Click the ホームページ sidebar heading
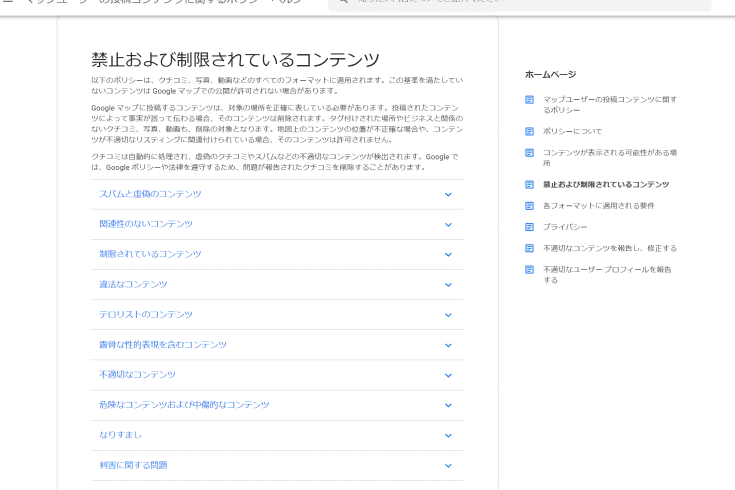Image resolution: width=735 pixels, height=490 pixels. tap(550, 74)
